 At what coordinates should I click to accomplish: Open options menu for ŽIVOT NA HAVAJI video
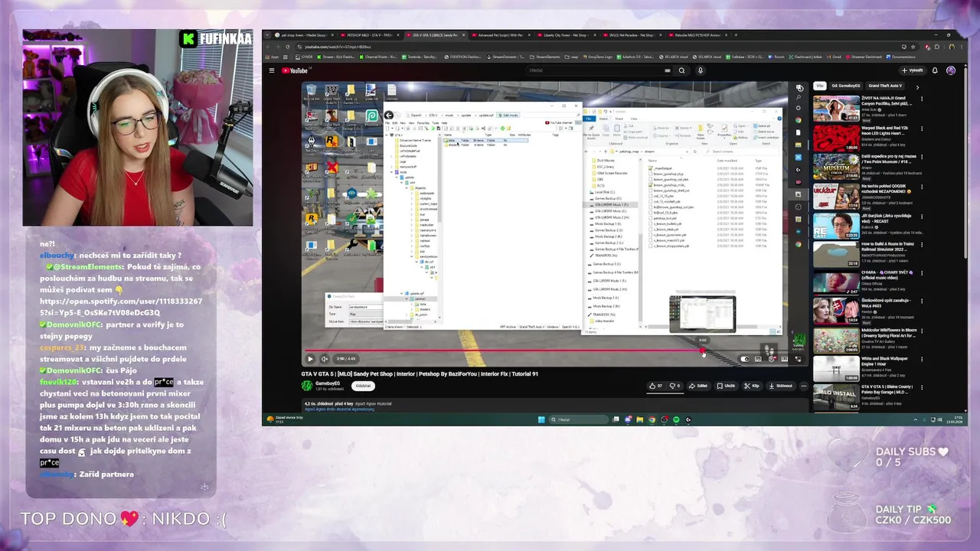click(x=920, y=99)
